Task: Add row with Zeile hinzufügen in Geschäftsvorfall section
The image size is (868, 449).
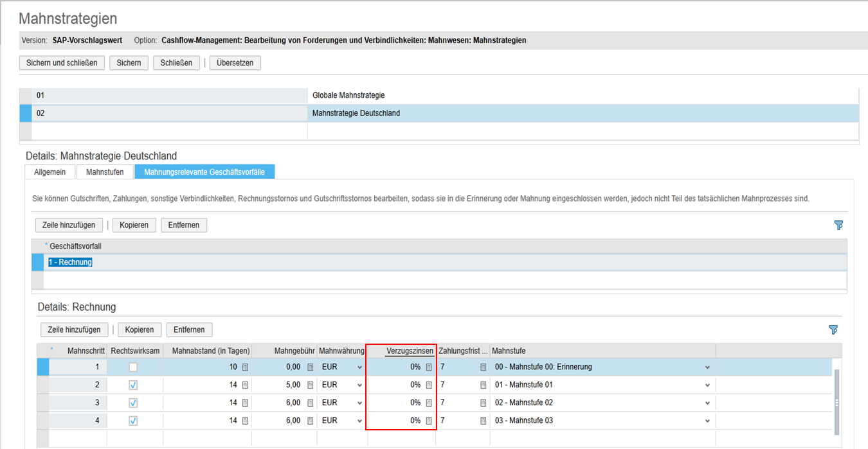Action: pyautogui.click(x=69, y=225)
